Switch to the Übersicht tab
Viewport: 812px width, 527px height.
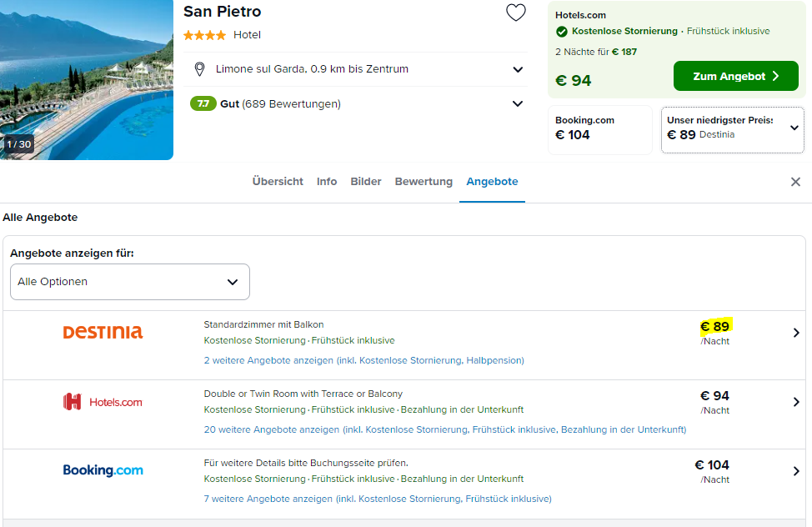click(x=278, y=182)
